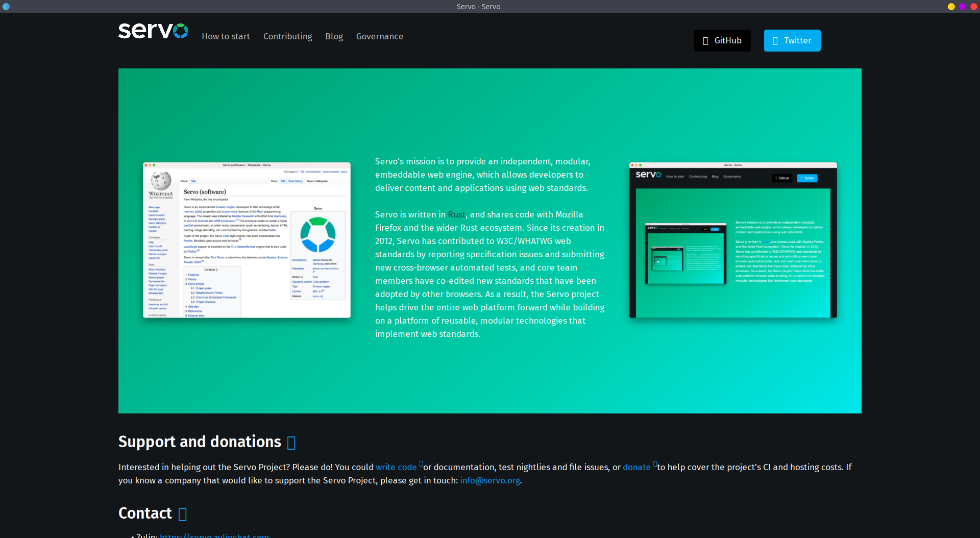The image size is (980, 538).
Task: Open the "How to start" page
Action: point(226,36)
